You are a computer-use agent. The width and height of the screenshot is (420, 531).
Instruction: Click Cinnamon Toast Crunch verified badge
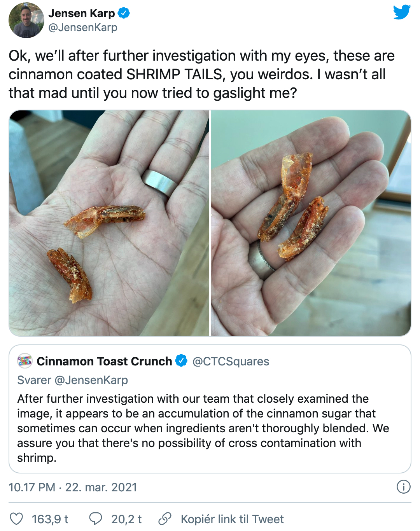[181, 361]
